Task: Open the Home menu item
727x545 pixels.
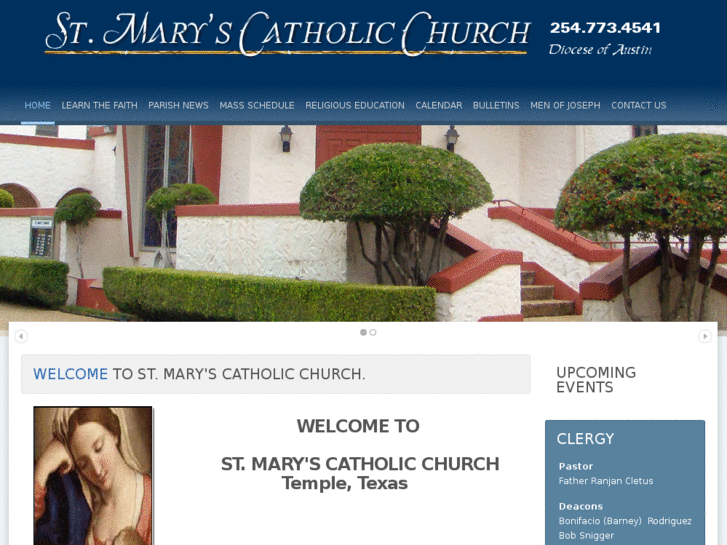Action: tap(38, 105)
